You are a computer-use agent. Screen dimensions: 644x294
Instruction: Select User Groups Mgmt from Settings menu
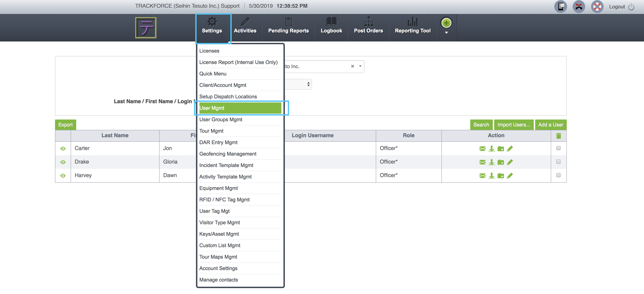point(221,119)
